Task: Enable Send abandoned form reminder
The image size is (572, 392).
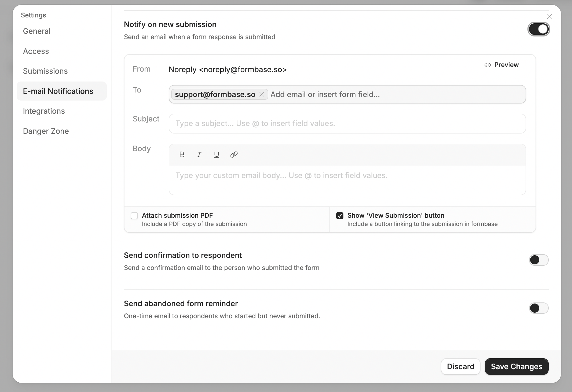Action: pos(539,308)
